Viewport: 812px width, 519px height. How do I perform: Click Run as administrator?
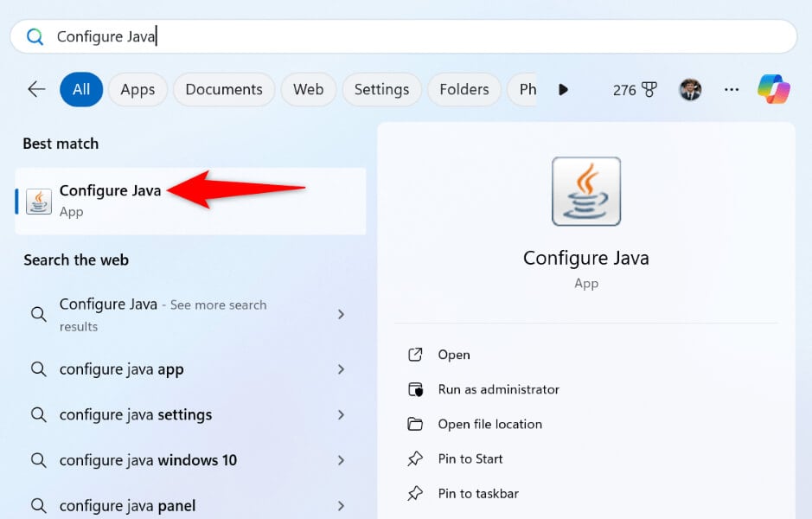pyautogui.click(x=498, y=389)
